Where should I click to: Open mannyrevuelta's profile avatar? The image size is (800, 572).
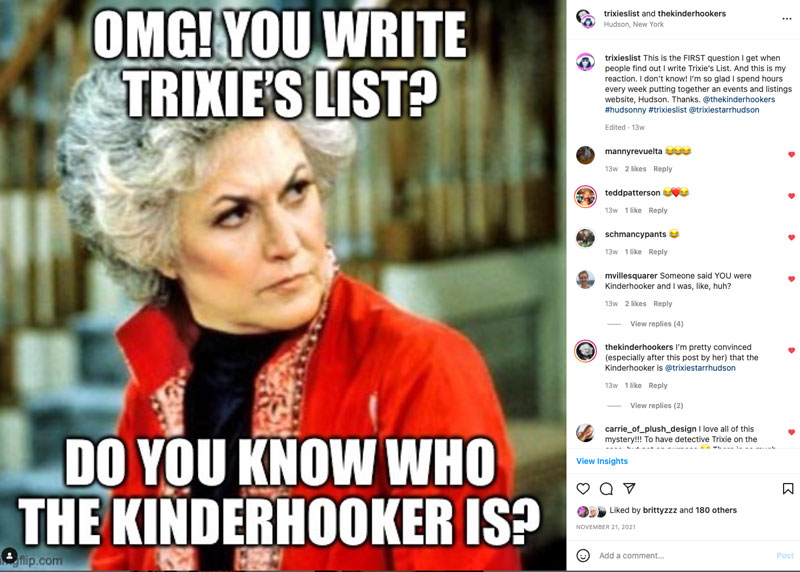[x=585, y=155]
